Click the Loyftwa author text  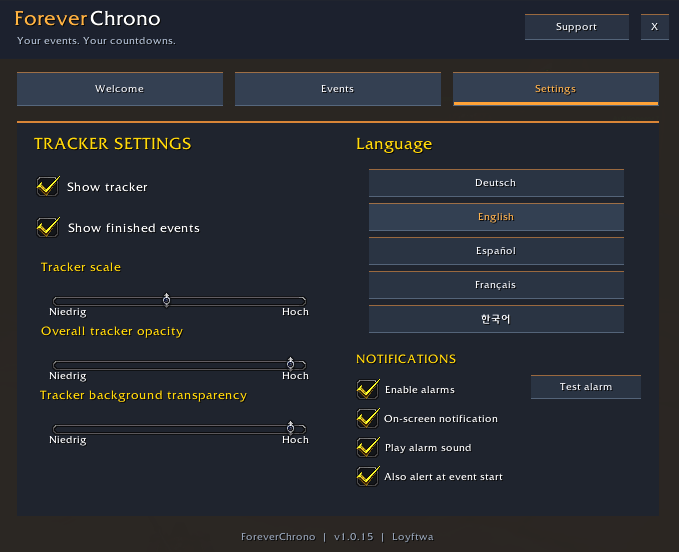pyautogui.click(x=413, y=537)
